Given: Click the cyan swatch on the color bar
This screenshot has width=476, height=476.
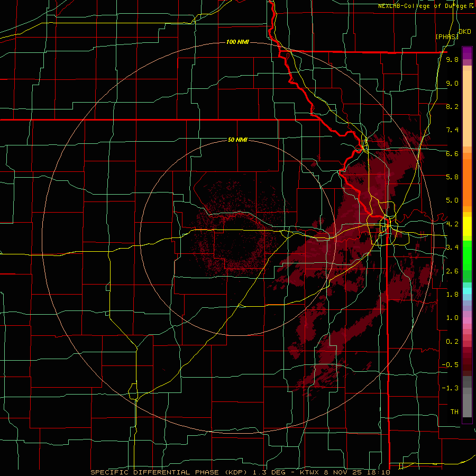Looking at the screenshot, I should 467,291.
